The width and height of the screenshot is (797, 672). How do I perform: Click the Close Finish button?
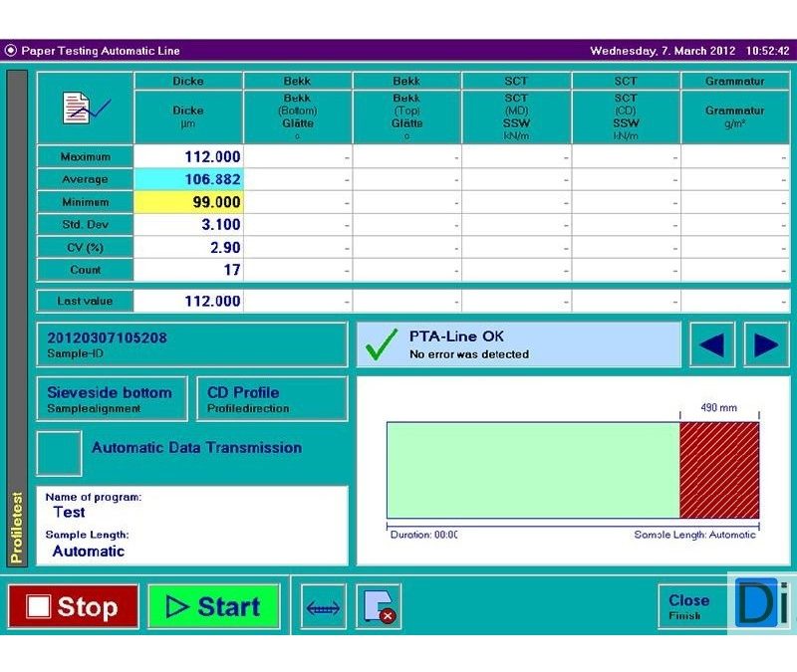(x=691, y=606)
